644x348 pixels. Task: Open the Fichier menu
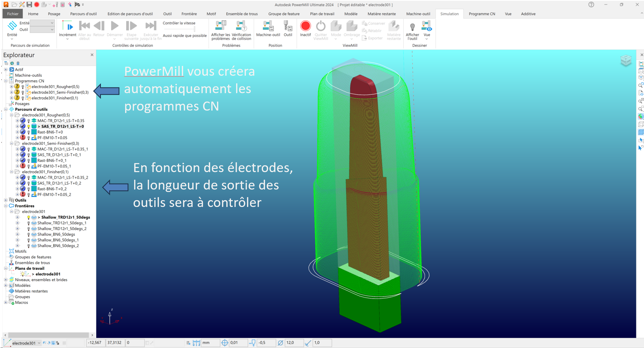click(13, 14)
